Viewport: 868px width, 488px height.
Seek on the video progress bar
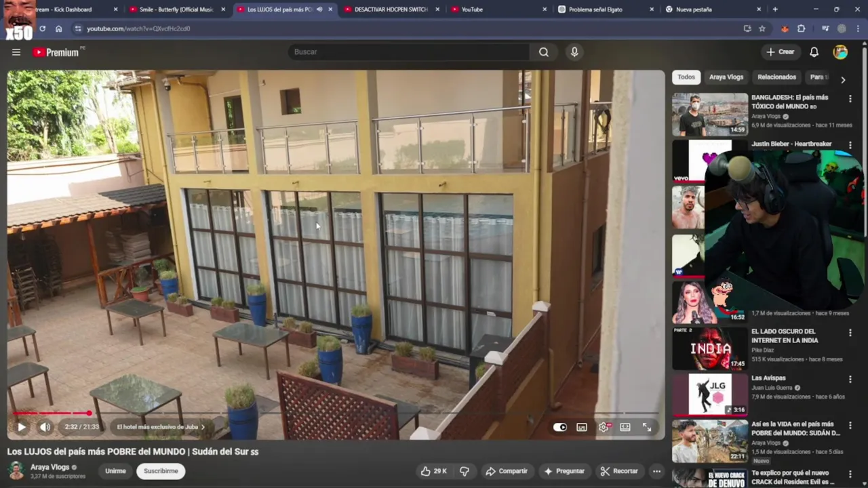pos(336,413)
